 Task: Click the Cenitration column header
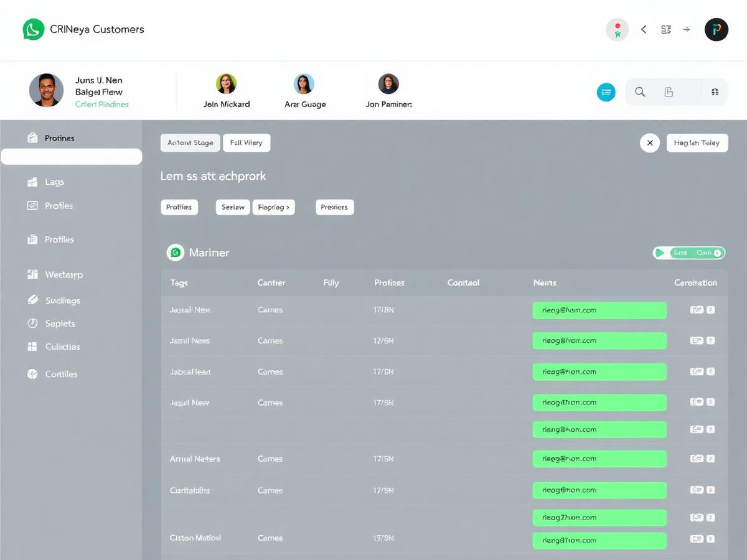coord(695,282)
